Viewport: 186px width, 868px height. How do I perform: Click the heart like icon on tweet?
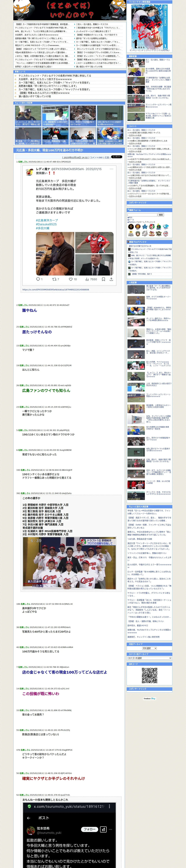tap(71, 279)
